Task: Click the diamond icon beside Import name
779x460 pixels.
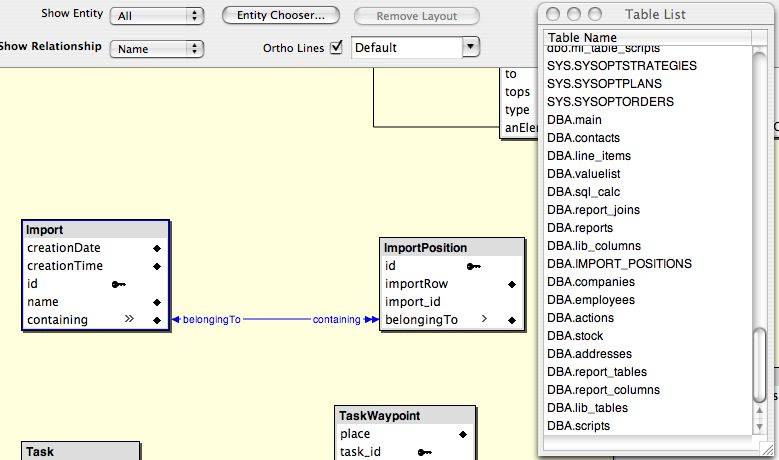Action: point(157,302)
